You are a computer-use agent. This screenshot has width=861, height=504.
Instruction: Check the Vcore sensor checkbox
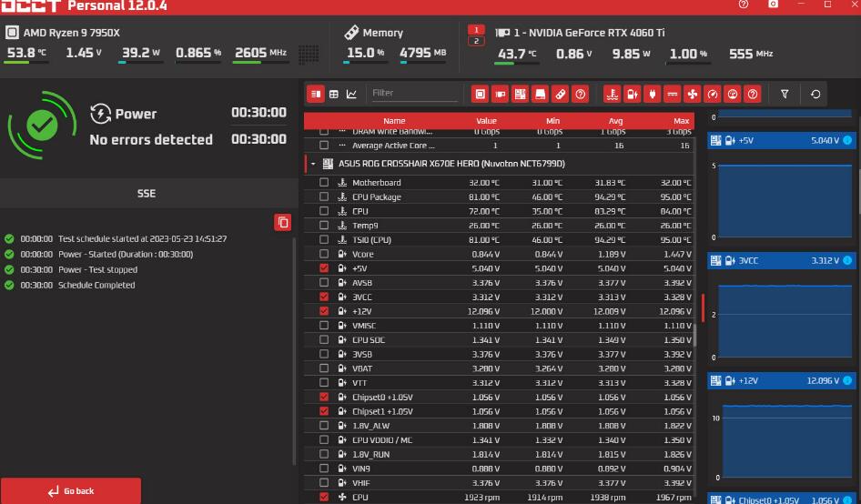(324, 254)
